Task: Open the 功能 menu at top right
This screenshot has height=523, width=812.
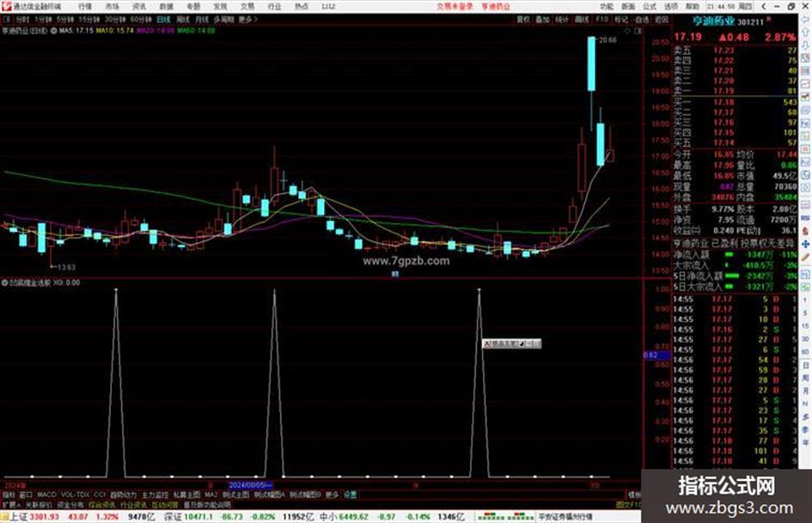Action: click(607, 7)
